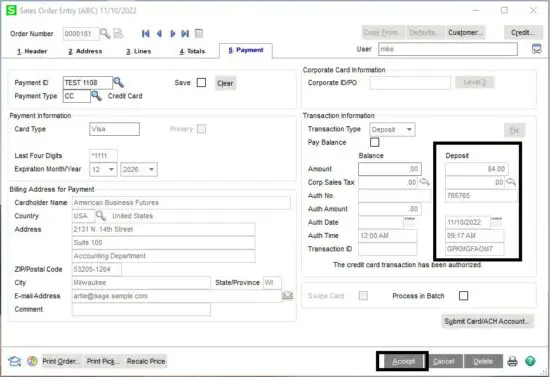Open the Payment Type lookup magnifier
This screenshot has height=377, width=550.
[x=96, y=96]
